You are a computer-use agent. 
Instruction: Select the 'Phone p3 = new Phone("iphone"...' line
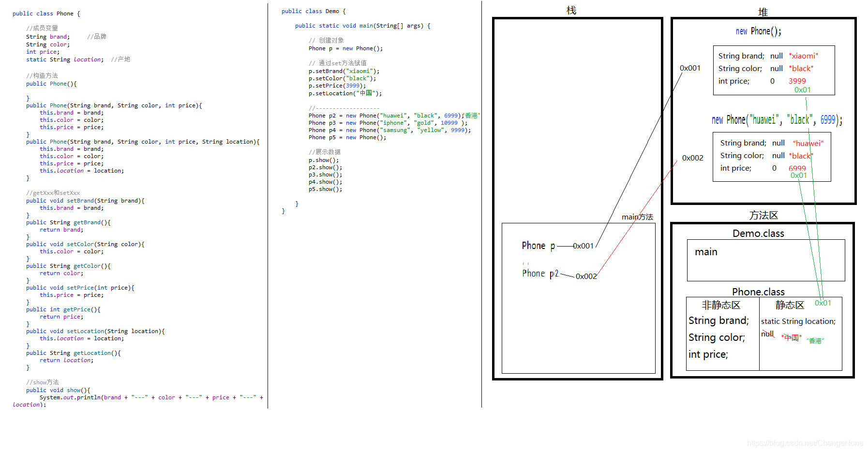coord(388,123)
